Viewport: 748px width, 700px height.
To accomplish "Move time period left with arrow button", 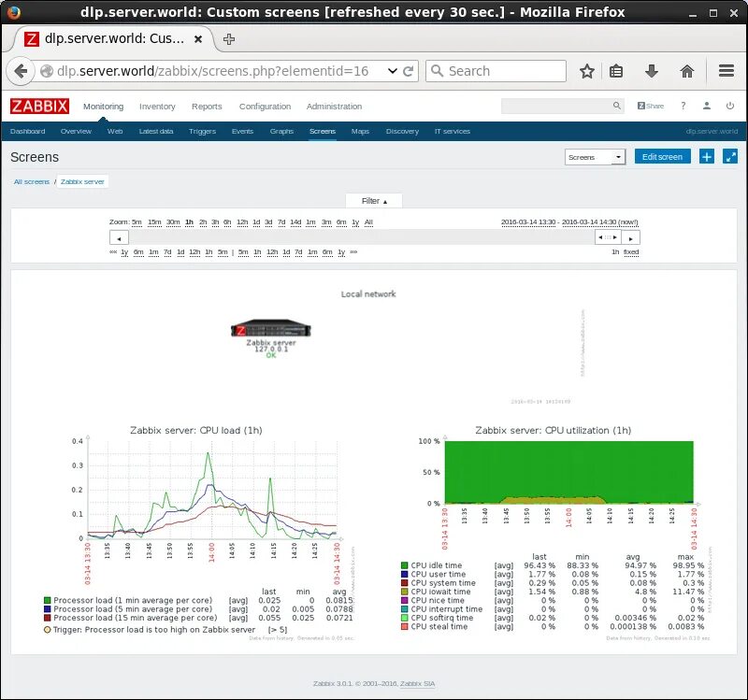I will (x=120, y=237).
